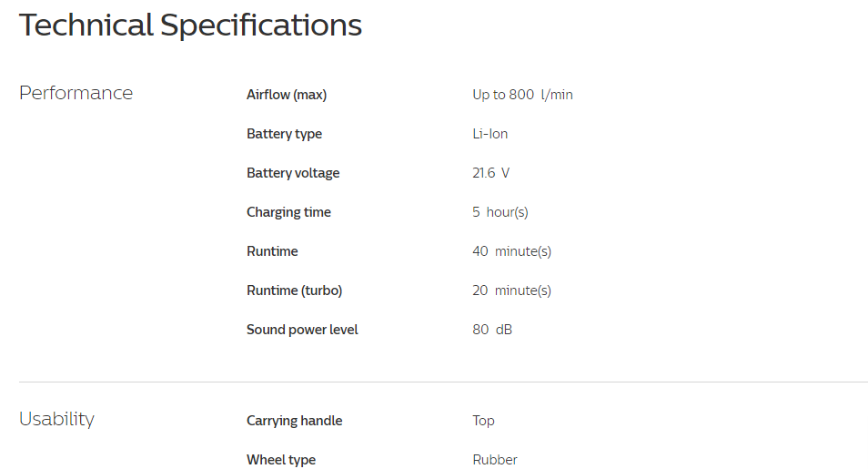Viewport: 868px width, 469px height.
Task: Click the 20 minute(s) value
Action: (x=511, y=291)
